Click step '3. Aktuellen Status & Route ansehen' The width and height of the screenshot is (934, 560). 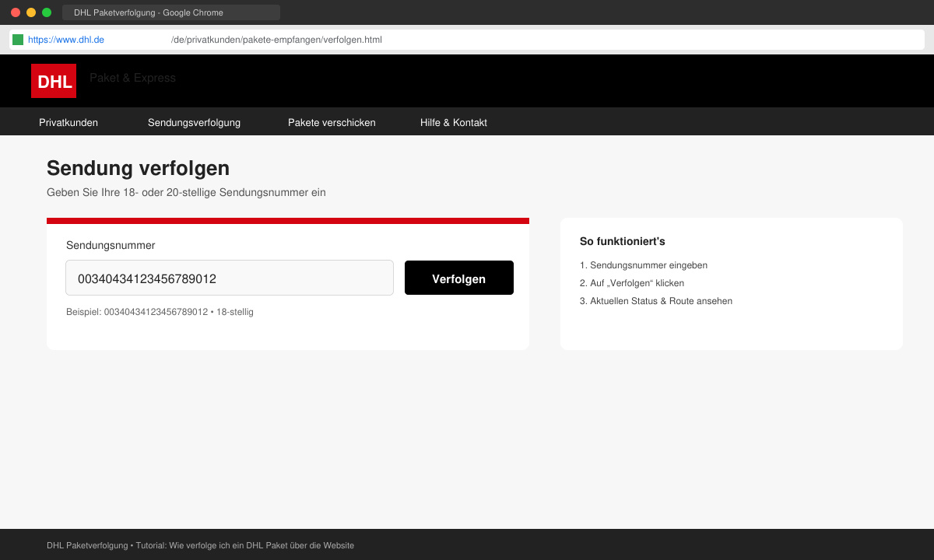[x=656, y=301]
